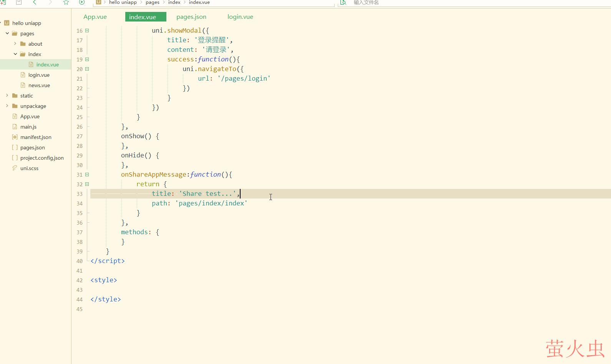Click the '/pages/login' url string

[x=244, y=79]
